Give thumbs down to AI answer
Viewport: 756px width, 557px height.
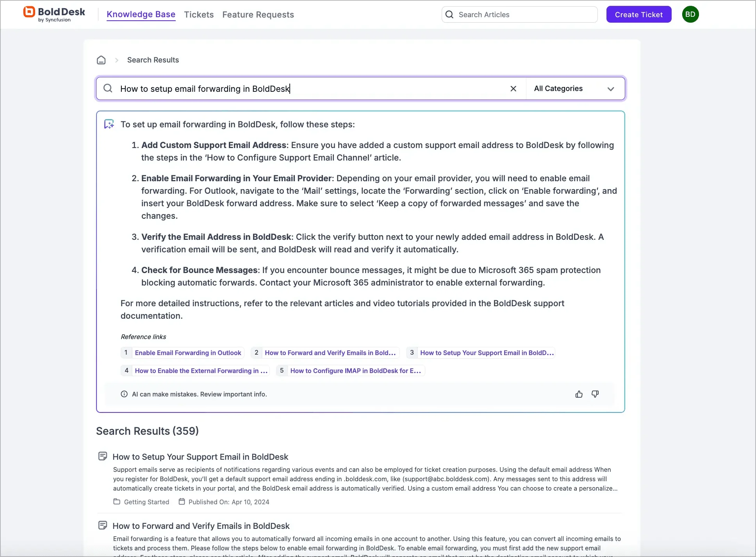(x=595, y=394)
